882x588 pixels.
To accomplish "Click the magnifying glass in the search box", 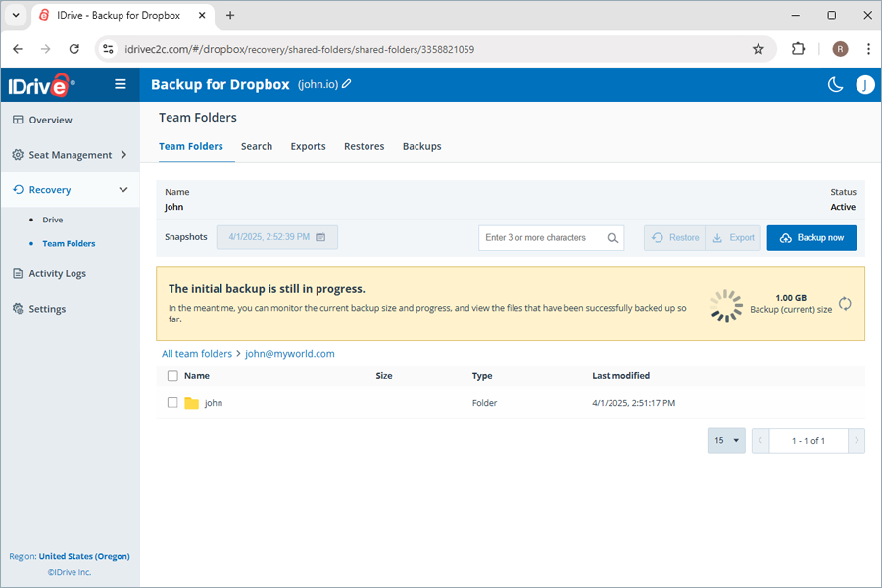I will point(613,236).
